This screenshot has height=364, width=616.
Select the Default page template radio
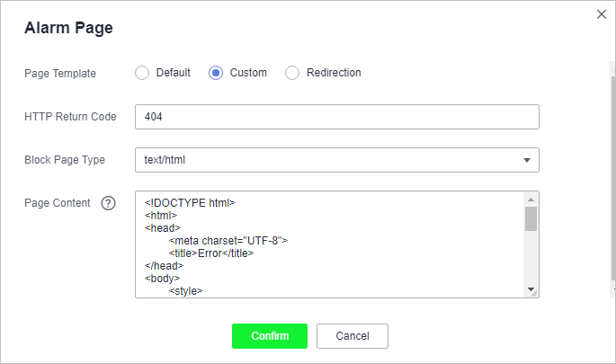(x=142, y=73)
